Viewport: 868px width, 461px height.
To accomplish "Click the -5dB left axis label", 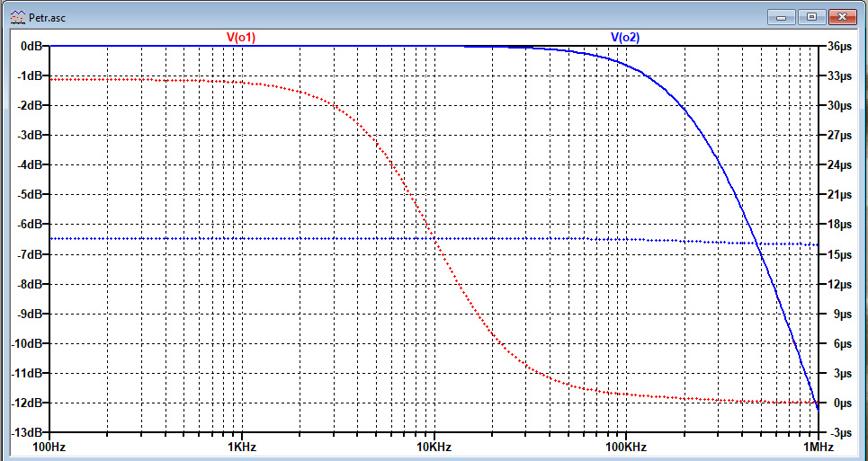I will click(28, 195).
